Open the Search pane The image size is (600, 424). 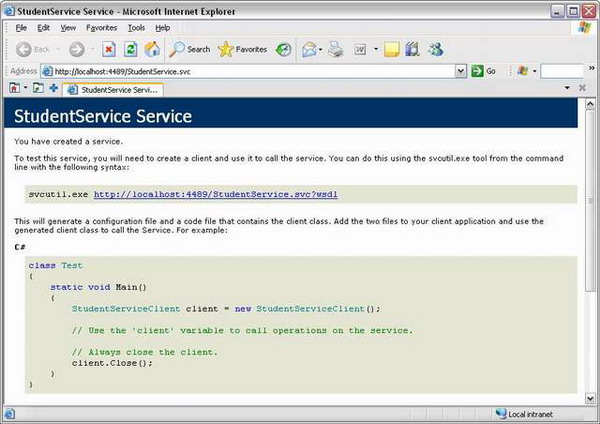point(189,49)
